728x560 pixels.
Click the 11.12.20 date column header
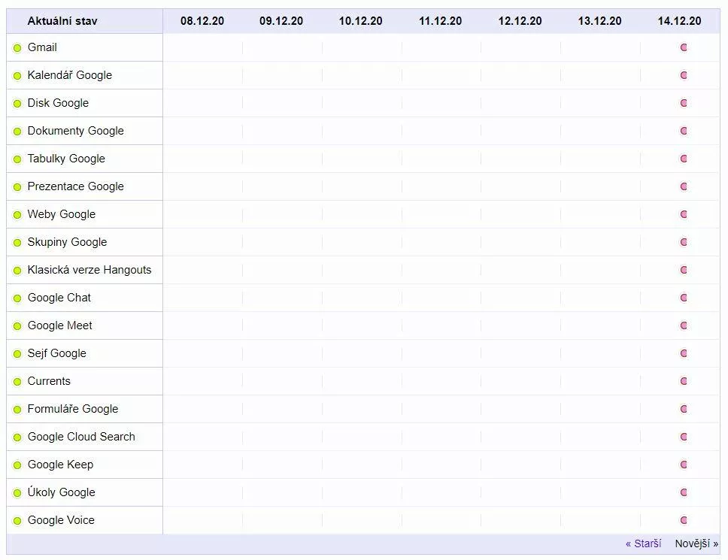coord(440,21)
